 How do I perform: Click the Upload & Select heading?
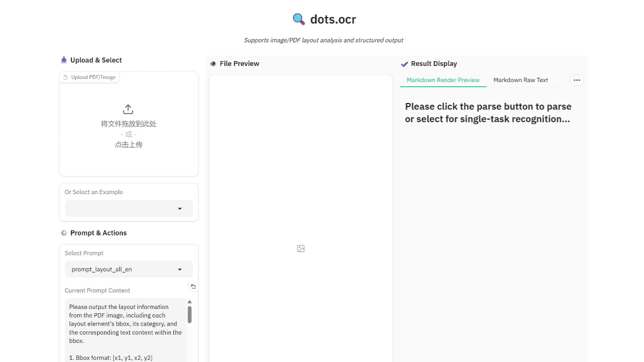96,60
